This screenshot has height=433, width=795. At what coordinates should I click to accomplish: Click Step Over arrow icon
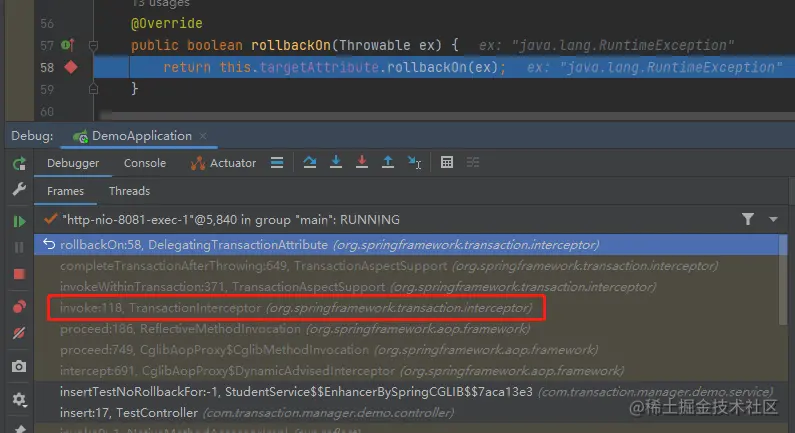(x=310, y=162)
